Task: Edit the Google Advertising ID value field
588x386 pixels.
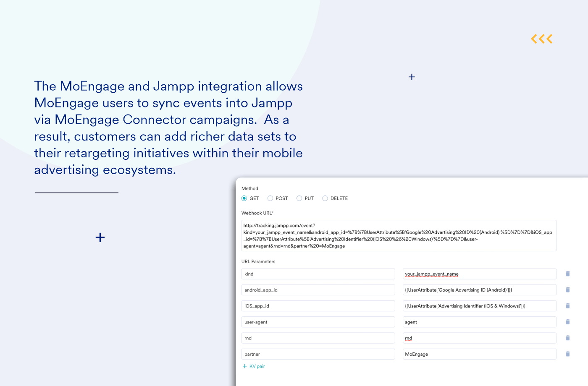Action: 480,290
